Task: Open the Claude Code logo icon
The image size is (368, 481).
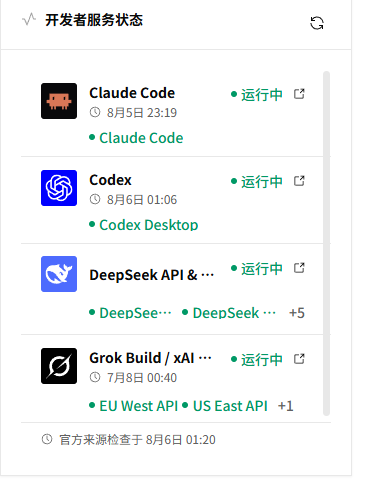Action: click(59, 101)
